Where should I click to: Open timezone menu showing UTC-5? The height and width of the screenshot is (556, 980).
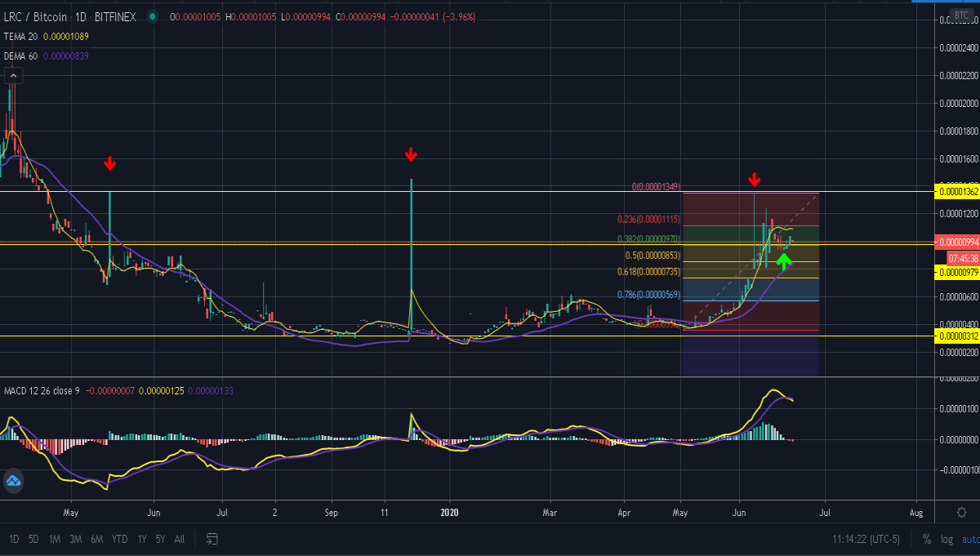867,539
